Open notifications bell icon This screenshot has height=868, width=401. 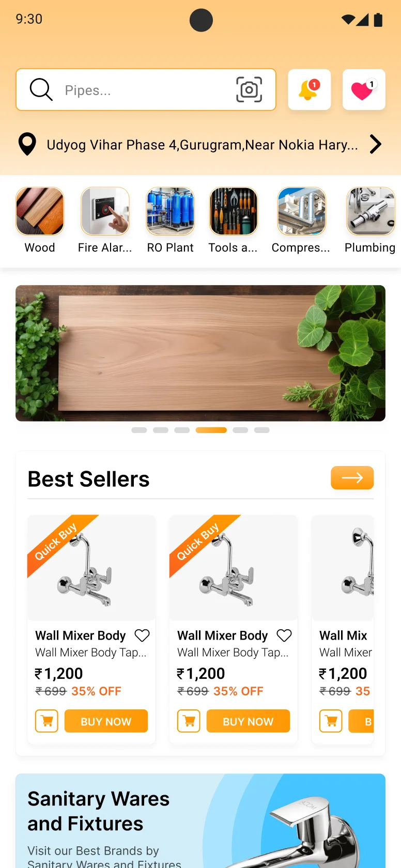309,89
